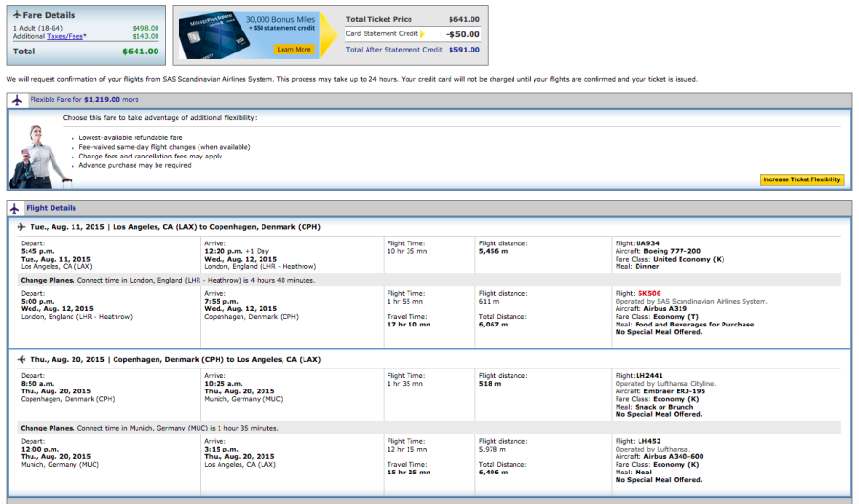The width and height of the screenshot is (859, 504).
Task: Click the airplane icon beside Flight Details header
Action: (x=14, y=208)
